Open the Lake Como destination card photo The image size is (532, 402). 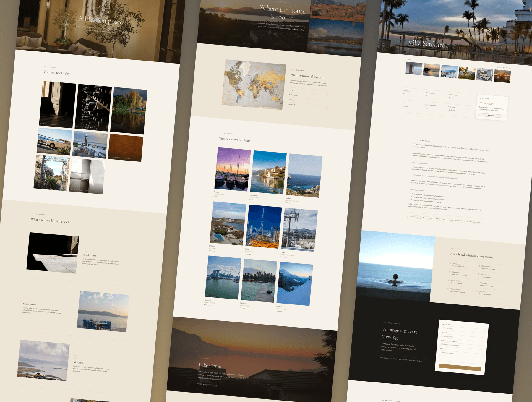coord(268,172)
